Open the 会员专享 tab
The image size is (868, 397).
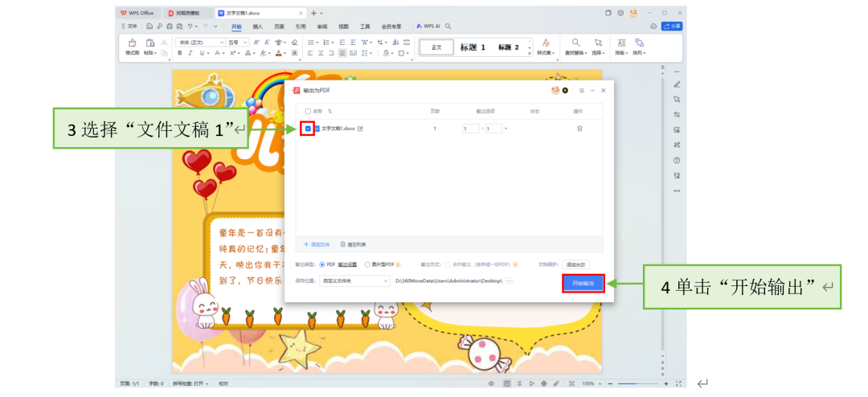pyautogui.click(x=391, y=26)
